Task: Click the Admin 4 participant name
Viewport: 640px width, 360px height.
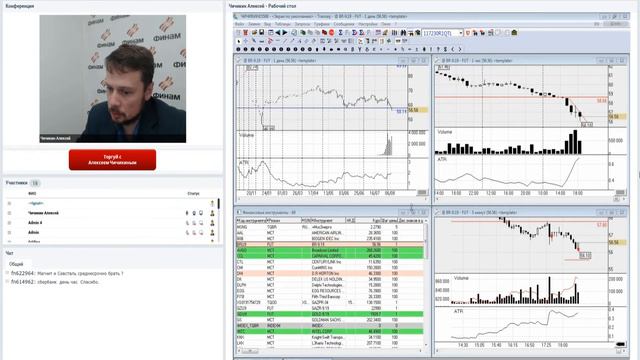Action: click(x=35, y=223)
